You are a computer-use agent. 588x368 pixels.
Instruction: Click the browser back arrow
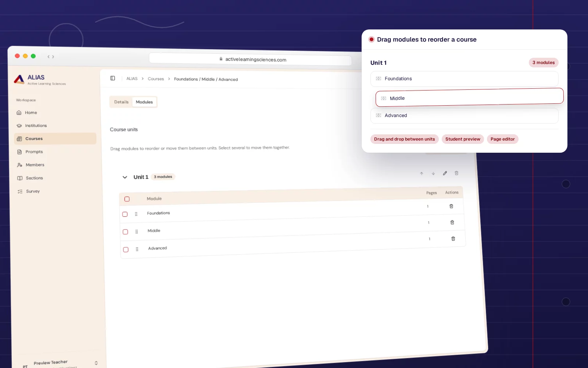[49, 57]
